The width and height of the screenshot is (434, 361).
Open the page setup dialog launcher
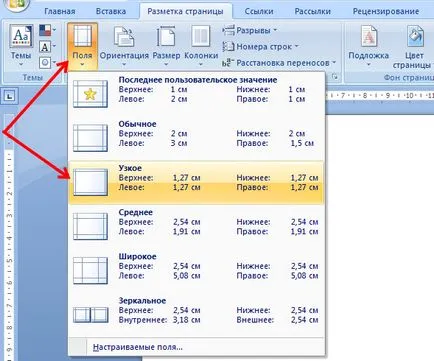click(x=335, y=77)
